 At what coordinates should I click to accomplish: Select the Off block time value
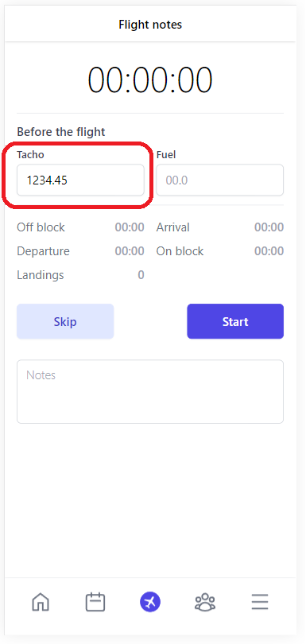click(x=130, y=227)
